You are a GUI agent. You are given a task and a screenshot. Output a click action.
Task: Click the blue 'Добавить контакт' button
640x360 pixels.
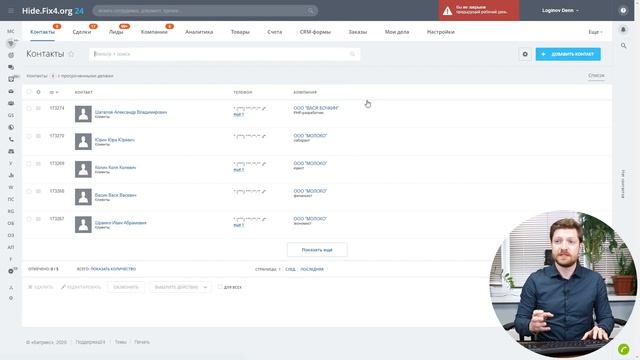(x=568, y=54)
